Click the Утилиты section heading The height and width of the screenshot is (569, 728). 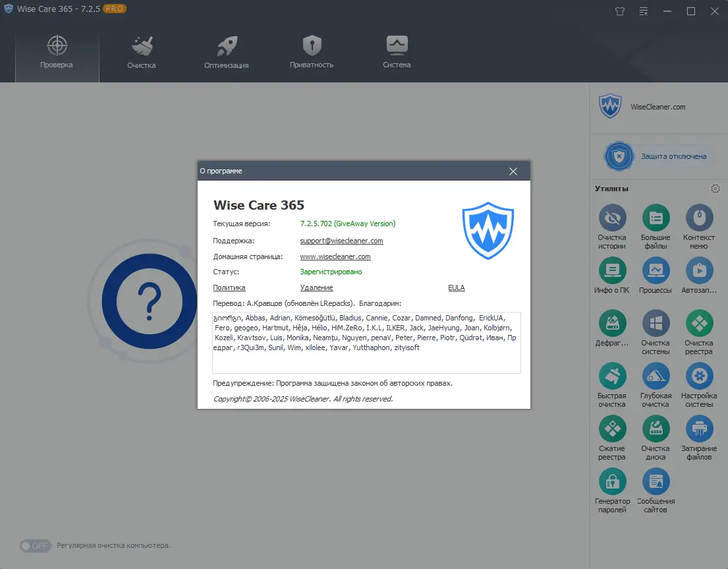click(611, 189)
